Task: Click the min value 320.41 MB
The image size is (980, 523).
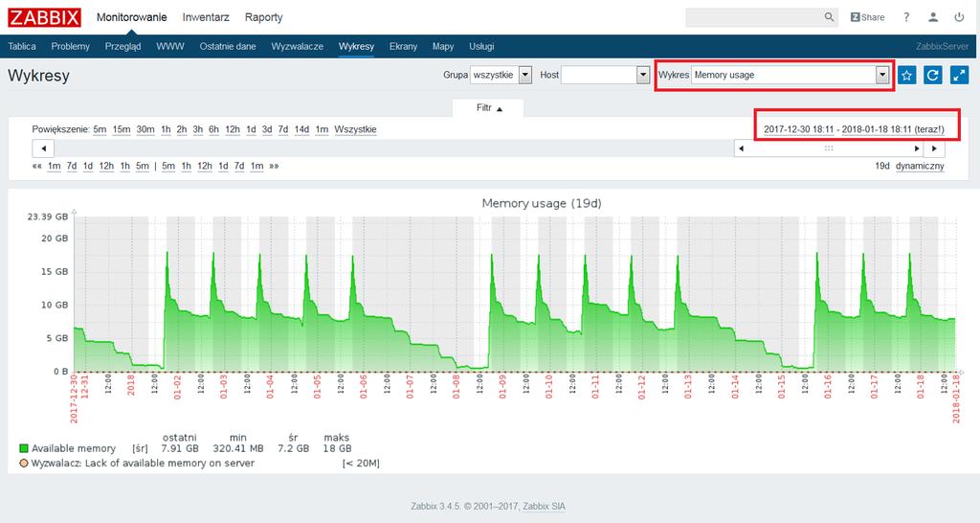Action: [x=238, y=448]
